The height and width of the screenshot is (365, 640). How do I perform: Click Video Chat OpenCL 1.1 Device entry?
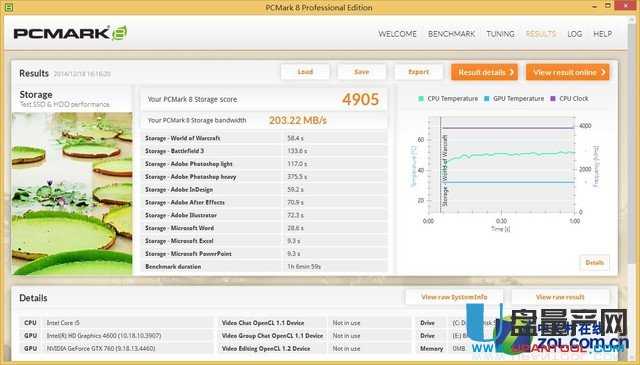pyautogui.click(x=314, y=323)
